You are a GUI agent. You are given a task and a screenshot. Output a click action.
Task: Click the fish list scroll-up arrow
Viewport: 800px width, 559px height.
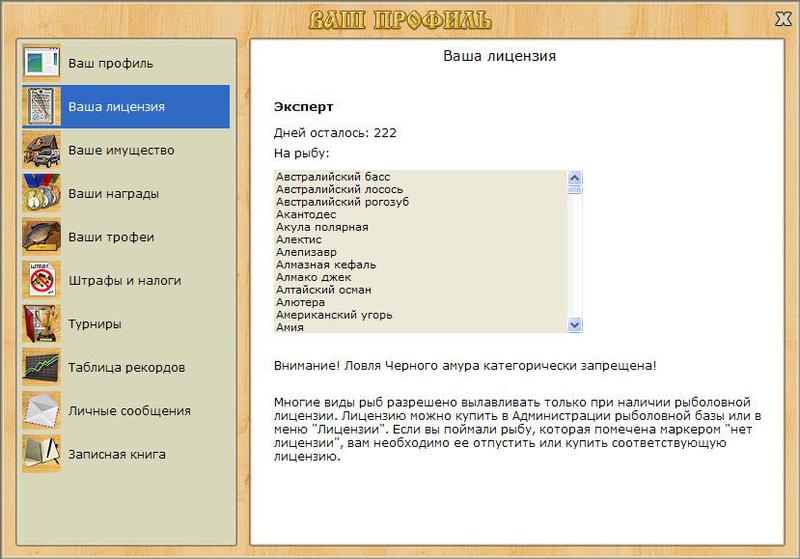pos(574,178)
